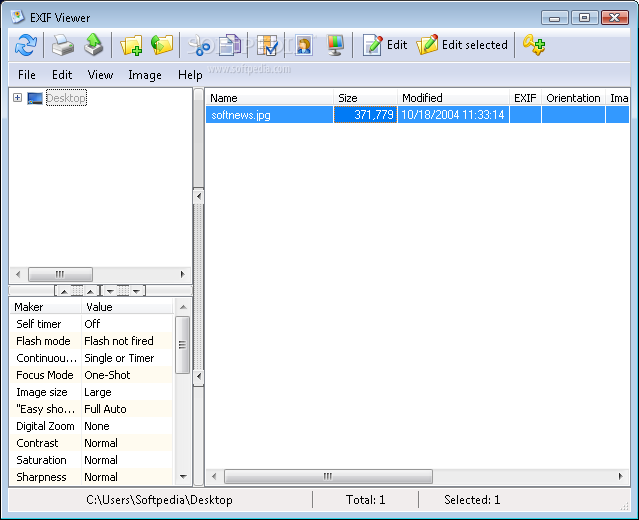Click the folder with green plus icon

click(x=131, y=45)
